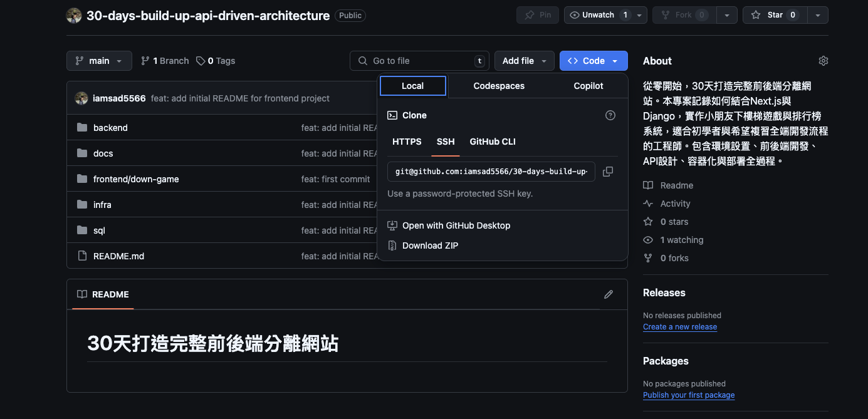The width and height of the screenshot is (868, 419).
Task: Click Create a new release link
Action: pyautogui.click(x=680, y=327)
